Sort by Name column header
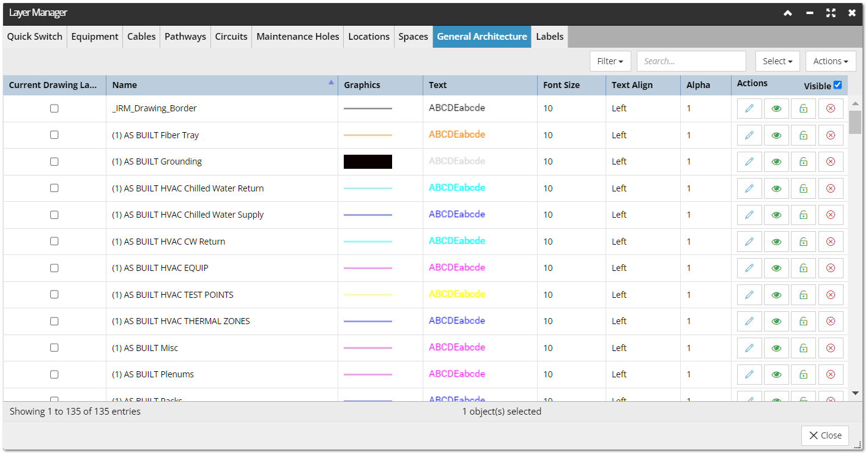This screenshot has width=868, height=455. (222, 85)
